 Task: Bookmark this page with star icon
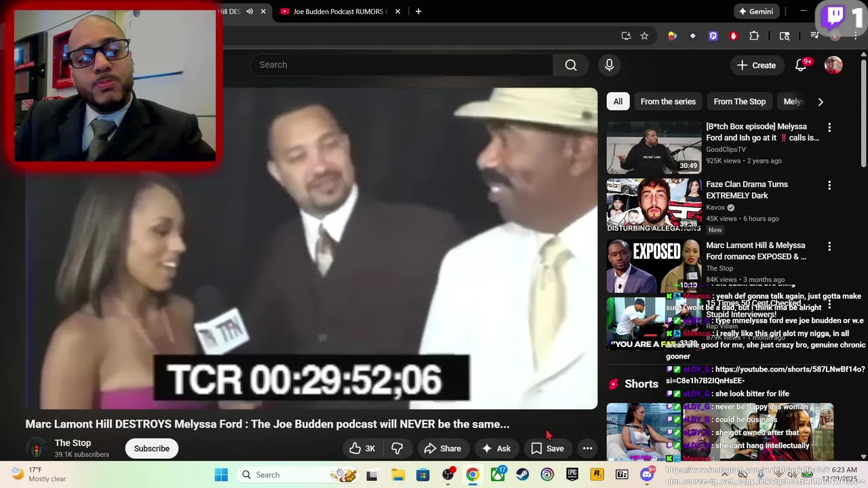tap(644, 36)
